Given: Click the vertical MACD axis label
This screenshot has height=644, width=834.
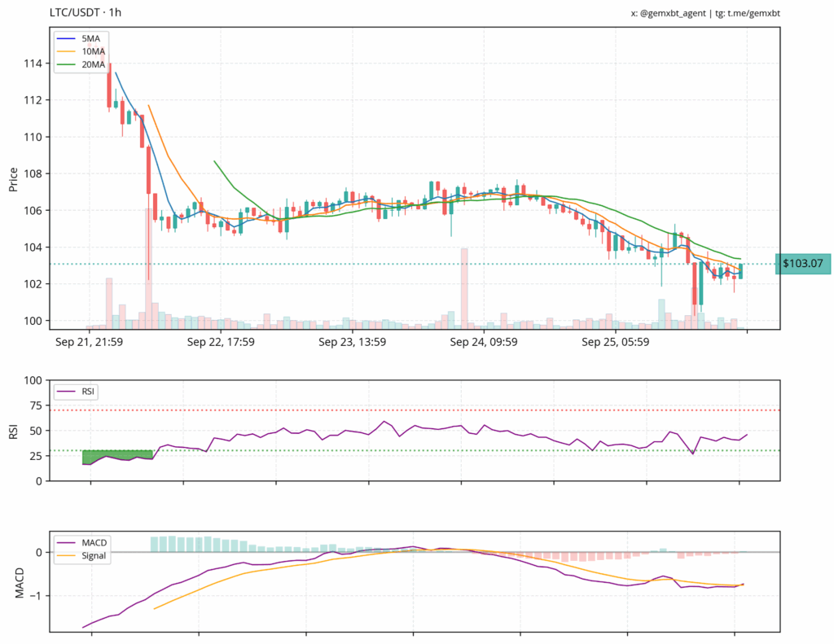Looking at the screenshot, I should pyautogui.click(x=20, y=583).
